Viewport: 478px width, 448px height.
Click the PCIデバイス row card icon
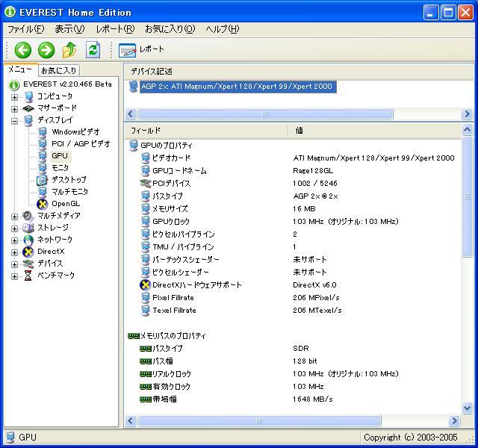pos(146,184)
